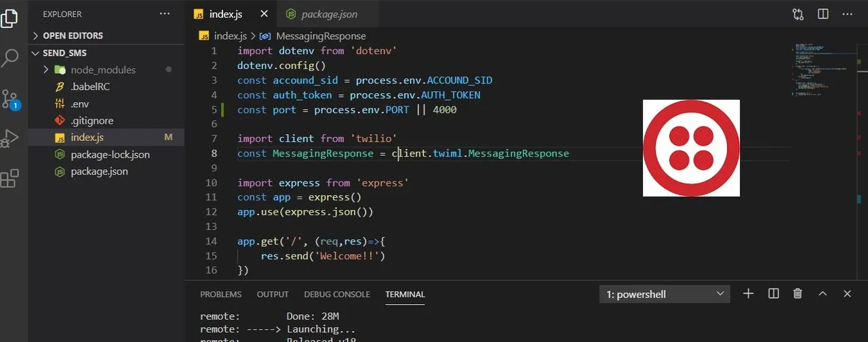Image resolution: width=868 pixels, height=342 pixels.
Task: Close the terminal panel
Action: click(x=847, y=293)
